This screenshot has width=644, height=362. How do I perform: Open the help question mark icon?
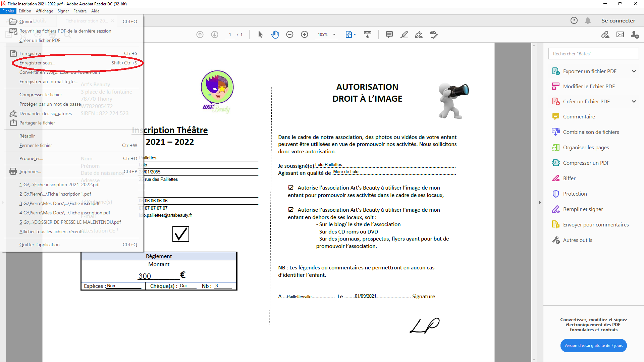(x=574, y=20)
